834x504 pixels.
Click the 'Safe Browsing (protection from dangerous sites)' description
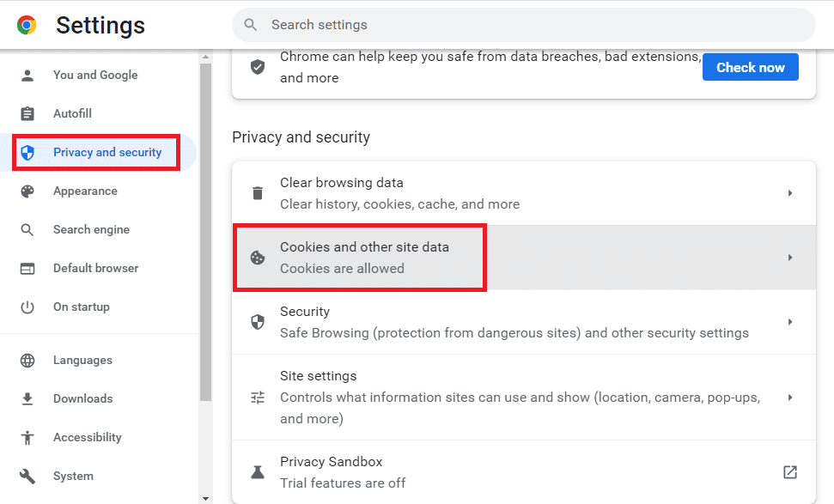pyautogui.click(x=514, y=333)
